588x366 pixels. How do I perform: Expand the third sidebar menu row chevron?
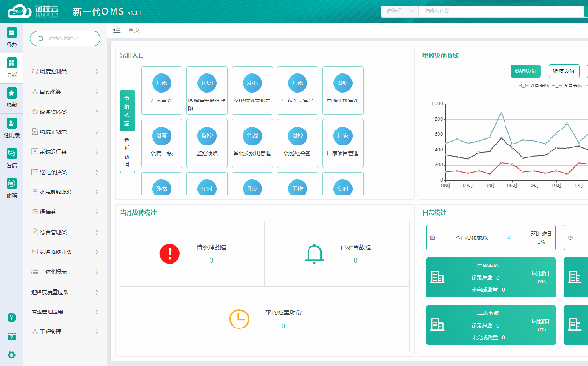(97, 112)
